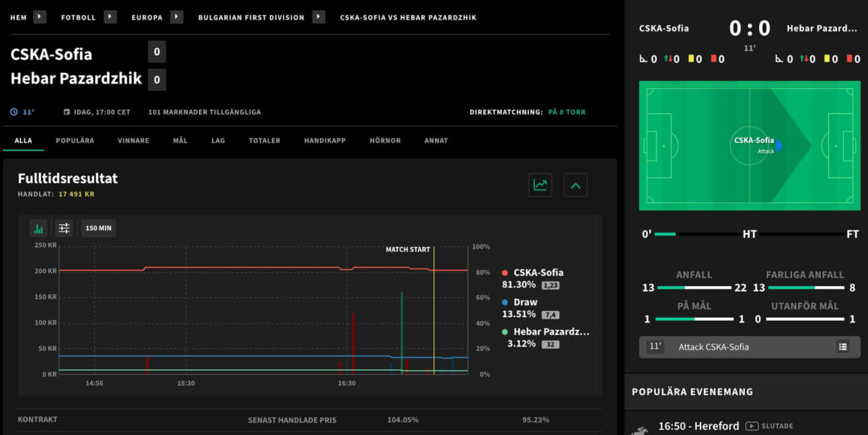Click Hebar Pazardzhik corner flag icon
868x435 pixels.
point(779,59)
